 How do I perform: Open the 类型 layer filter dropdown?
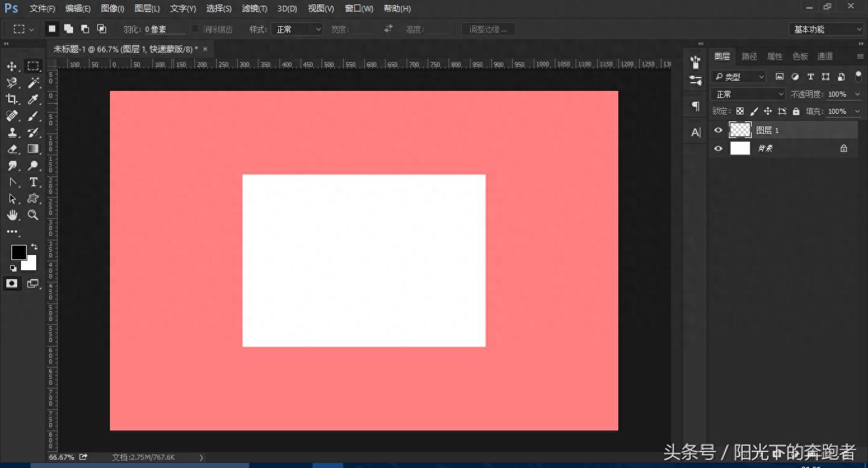738,76
